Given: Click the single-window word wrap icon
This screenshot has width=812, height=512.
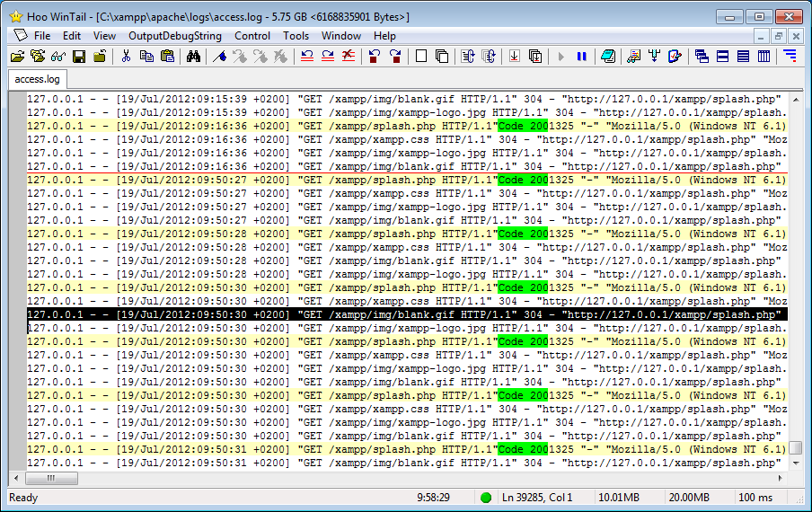Looking at the screenshot, I should pyautogui.click(x=468, y=56).
